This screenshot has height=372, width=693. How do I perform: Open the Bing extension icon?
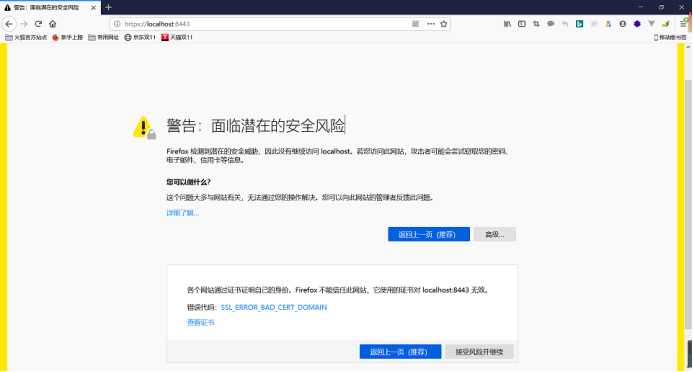pyautogui.click(x=579, y=24)
